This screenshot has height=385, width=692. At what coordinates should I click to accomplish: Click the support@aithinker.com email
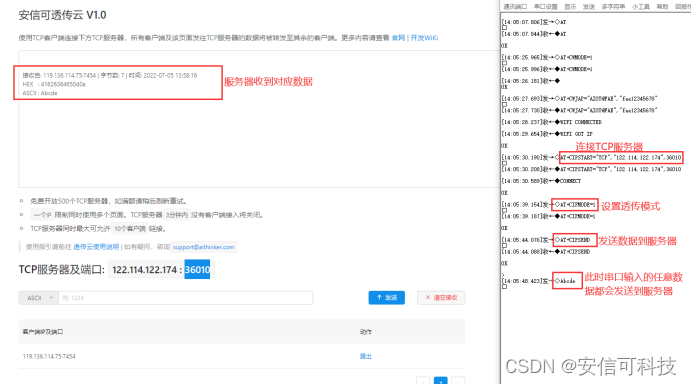point(203,247)
